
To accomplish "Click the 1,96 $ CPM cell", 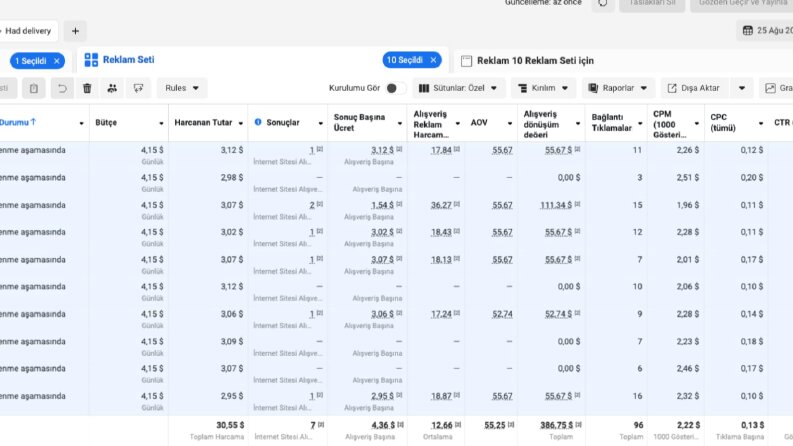I will (688, 205).
